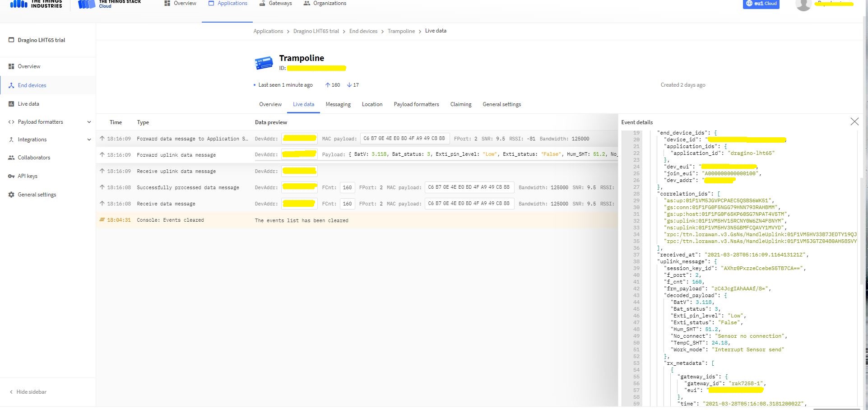Viewport: 868px width, 410px height.
Task: Go to Organizations in top navigation
Action: [x=325, y=4]
